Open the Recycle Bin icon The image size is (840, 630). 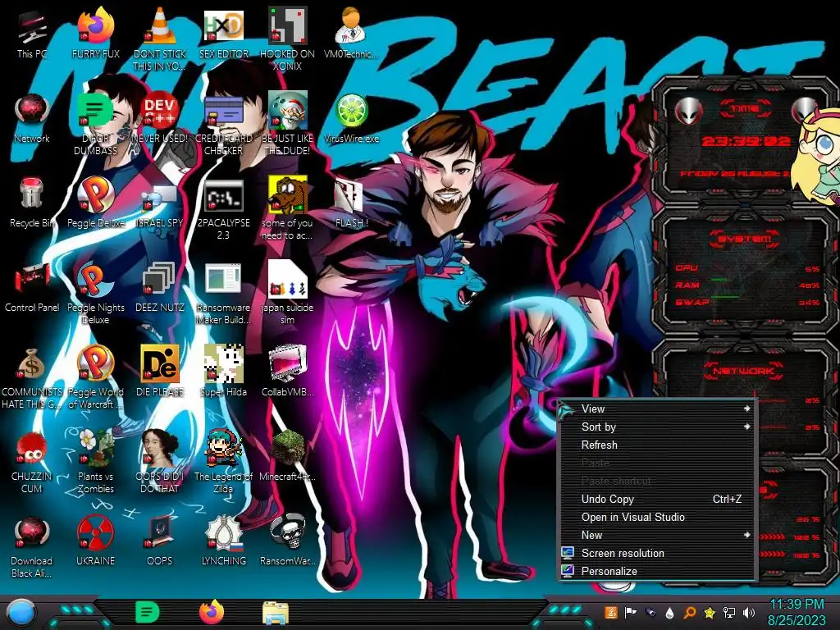(x=32, y=203)
